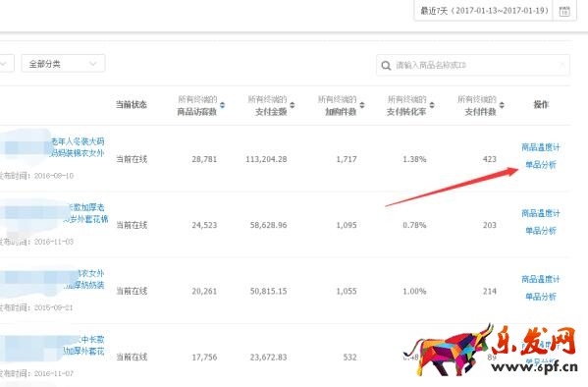Screen dimensions: 588x387
Task: Expand the partially visible dropdown left of 全部分类
Action: (6, 64)
